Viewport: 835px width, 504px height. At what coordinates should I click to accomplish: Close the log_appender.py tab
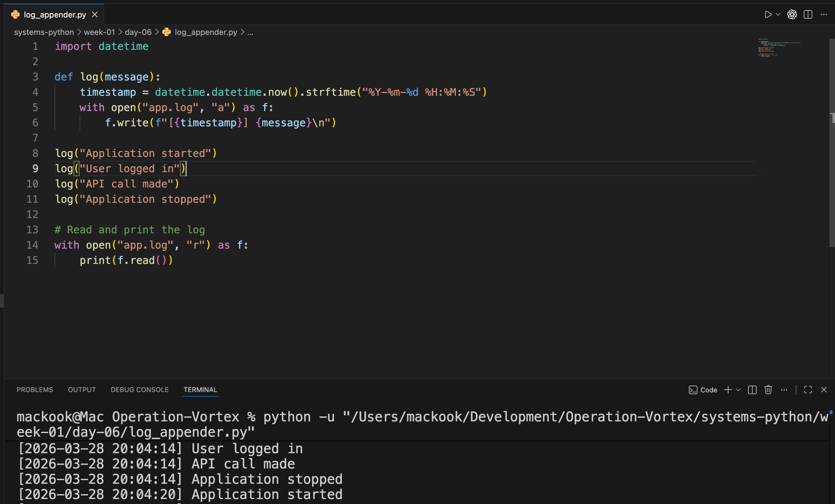click(95, 15)
